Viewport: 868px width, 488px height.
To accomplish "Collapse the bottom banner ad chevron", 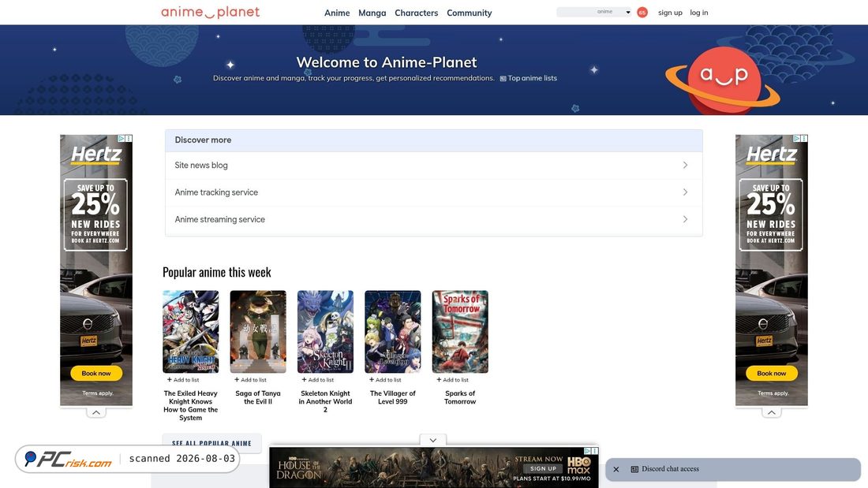I will pyautogui.click(x=433, y=441).
